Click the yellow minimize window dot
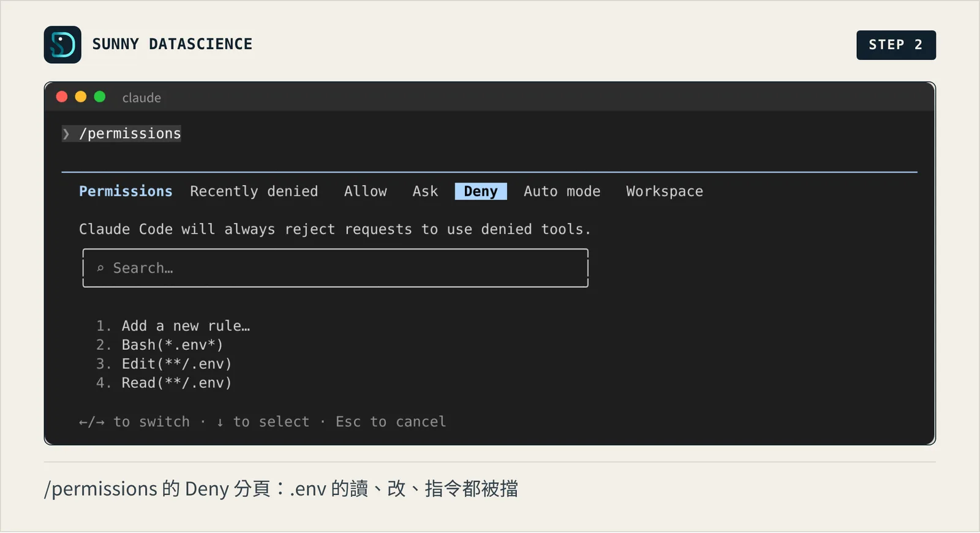The image size is (980, 533). pyautogui.click(x=81, y=97)
